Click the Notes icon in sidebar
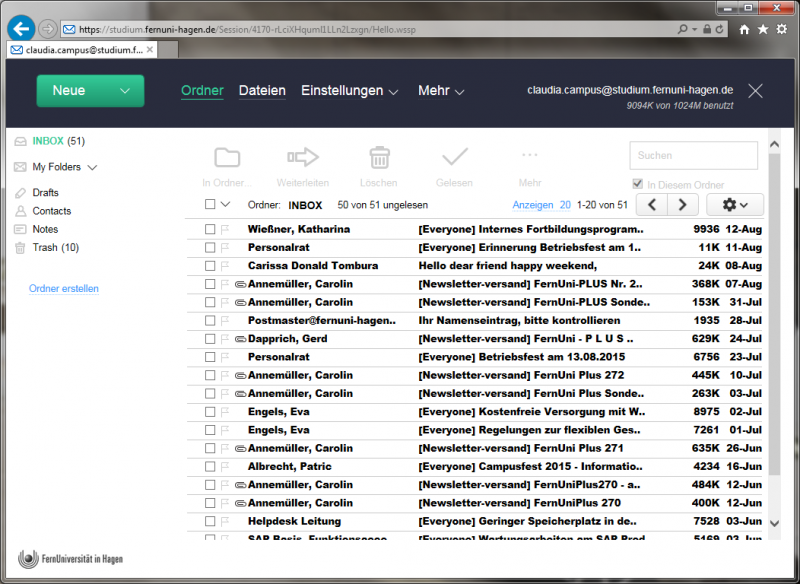The image size is (800, 584). pos(20,230)
